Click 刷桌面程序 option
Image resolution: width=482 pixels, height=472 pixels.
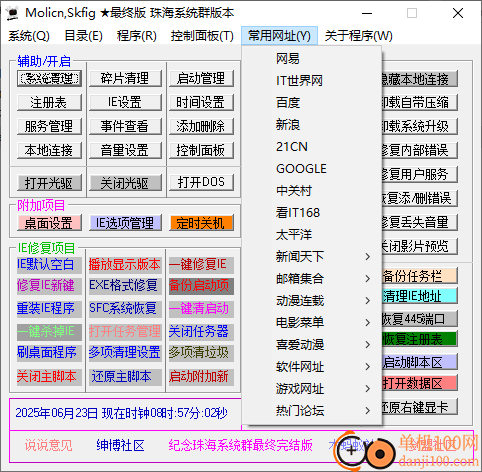coord(49,353)
